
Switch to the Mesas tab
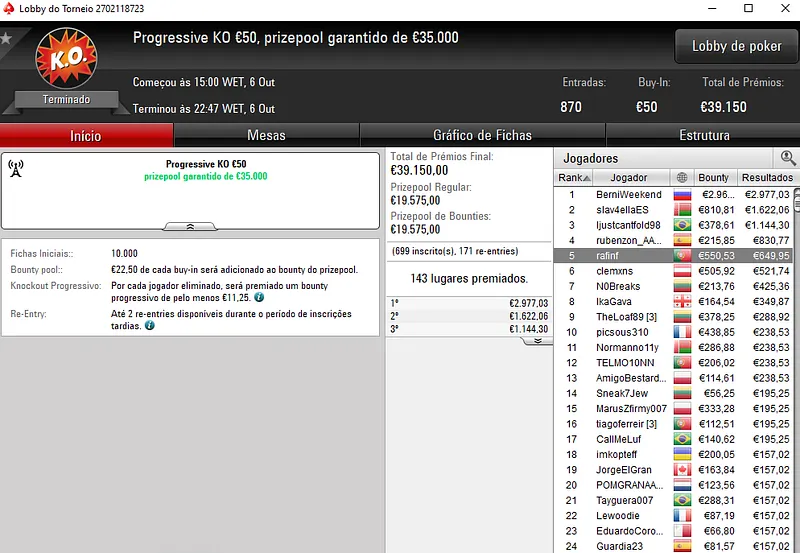(266, 135)
